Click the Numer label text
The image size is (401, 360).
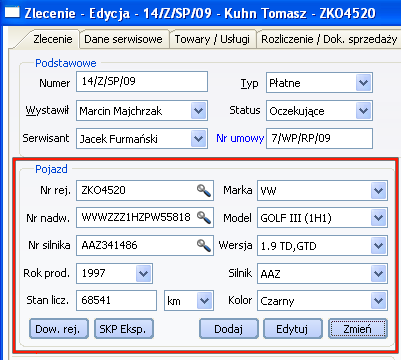(55, 83)
